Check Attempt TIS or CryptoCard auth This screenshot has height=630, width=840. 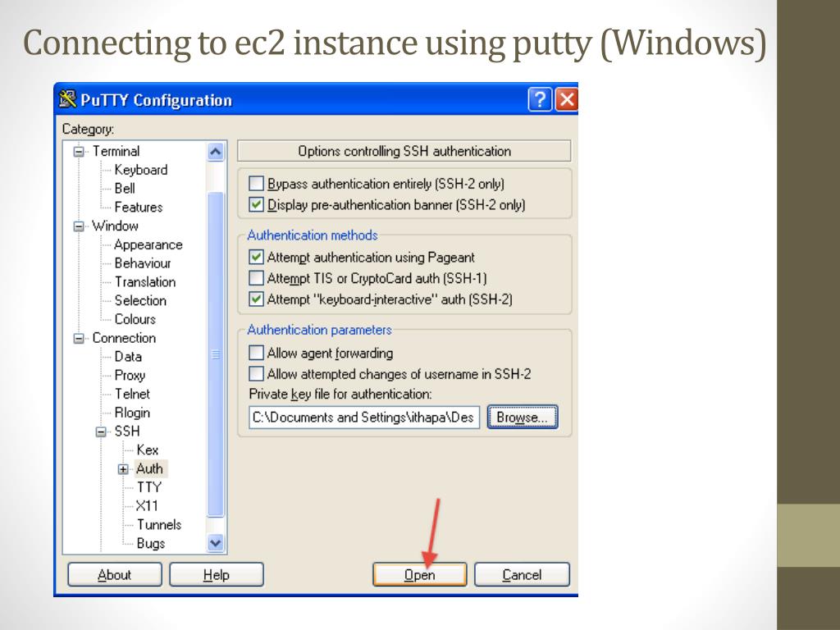pyautogui.click(x=256, y=278)
